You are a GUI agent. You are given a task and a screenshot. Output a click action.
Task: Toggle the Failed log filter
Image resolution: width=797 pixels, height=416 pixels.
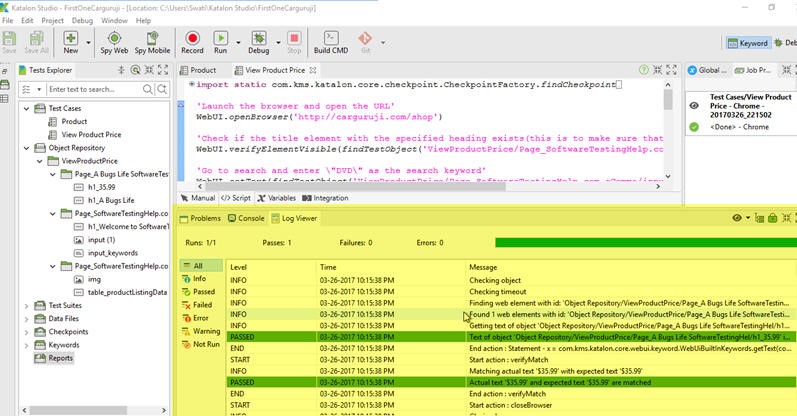197,305
